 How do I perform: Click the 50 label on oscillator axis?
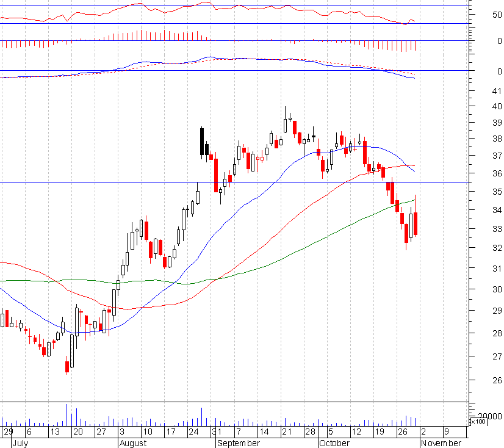[497, 15]
